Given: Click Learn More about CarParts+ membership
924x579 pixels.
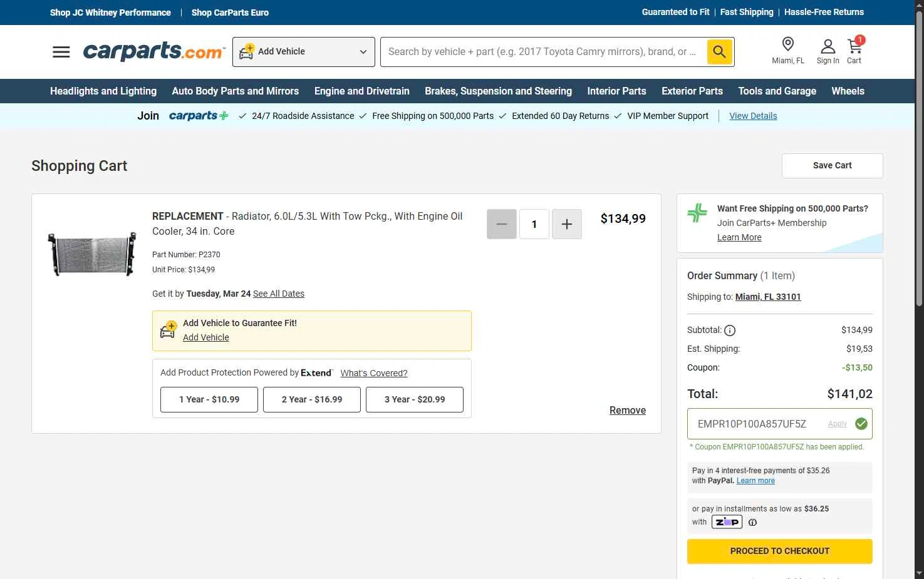Looking at the screenshot, I should point(739,237).
